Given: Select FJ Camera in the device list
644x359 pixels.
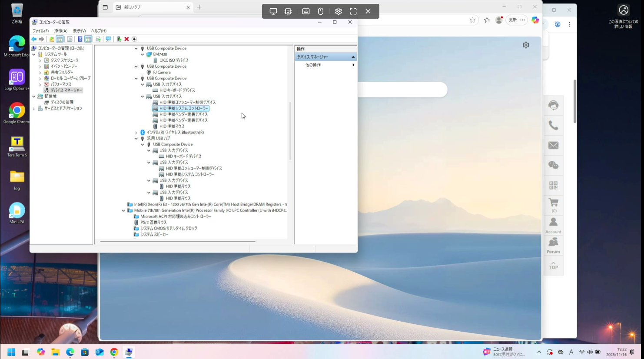Looking at the screenshot, I should pos(162,73).
